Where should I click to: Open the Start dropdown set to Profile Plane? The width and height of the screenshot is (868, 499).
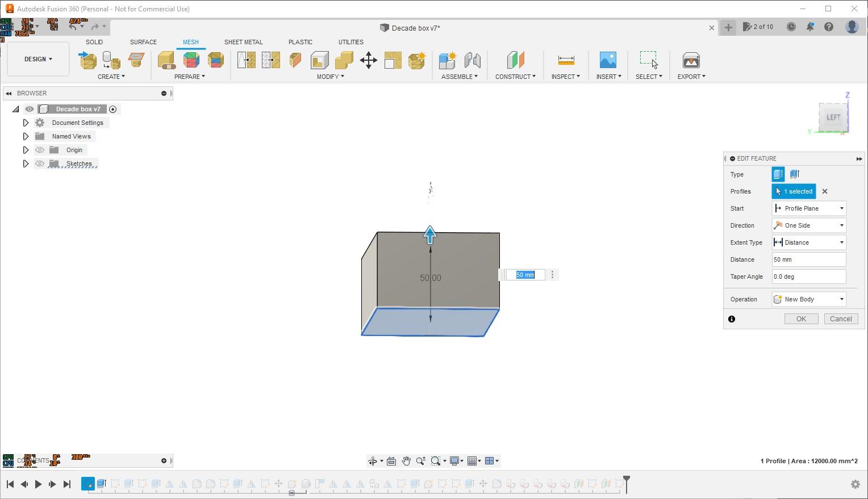809,208
